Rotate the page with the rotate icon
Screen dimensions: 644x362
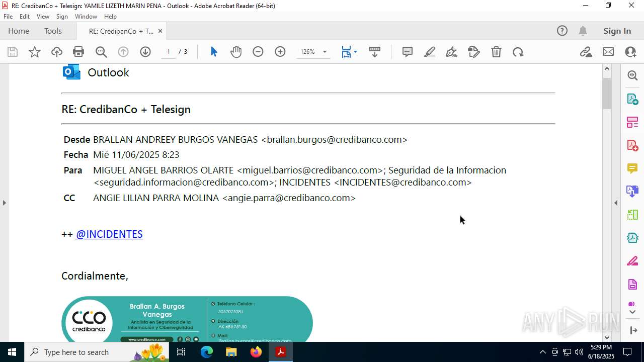[518, 52]
